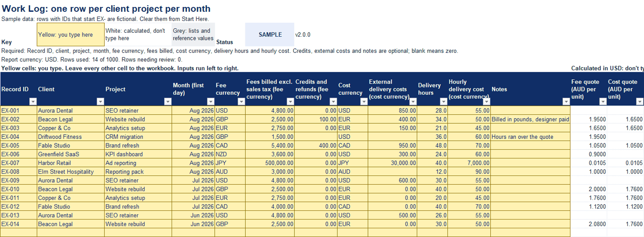Select client cell Driftwood Fitness
This screenshot has height=237, width=644.
tap(71, 137)
